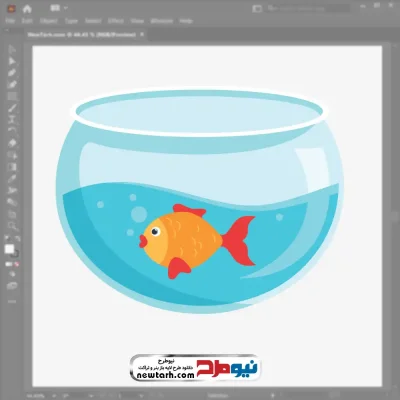
Task: Open the zoom level dropdown in status bar
Action: pos(54,396)
